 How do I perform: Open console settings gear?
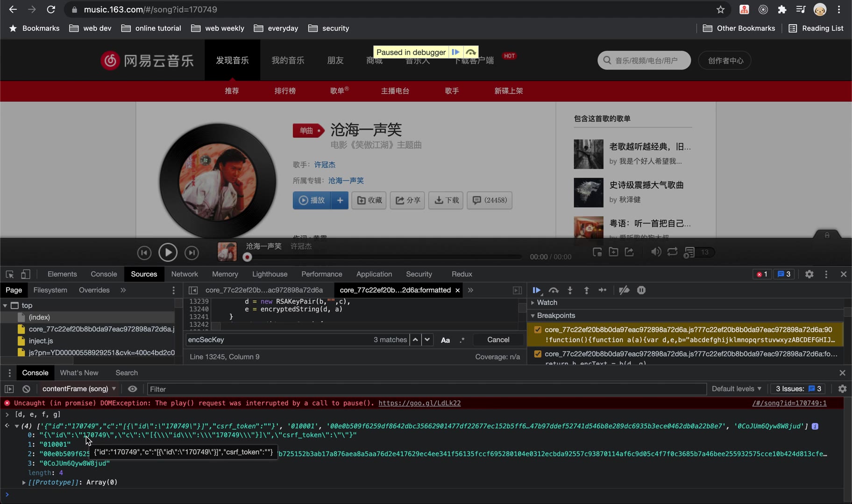(x=842, y=389)
